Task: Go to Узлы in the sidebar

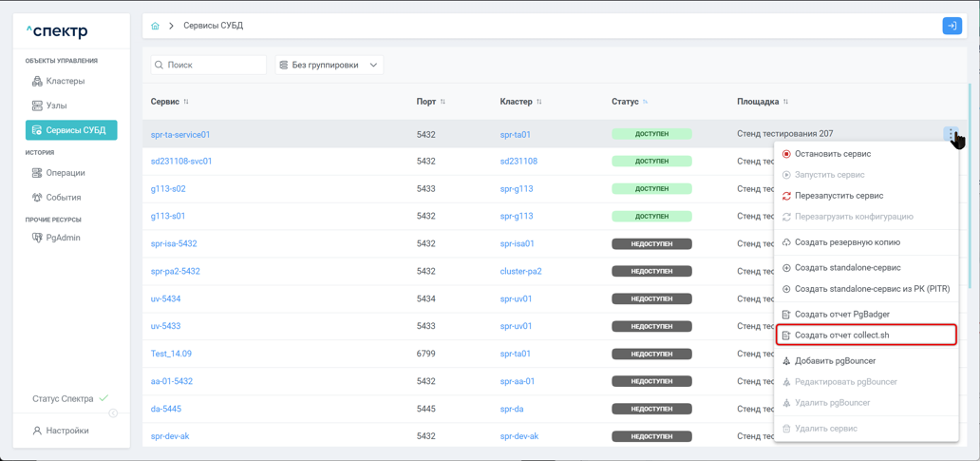Action: [56, 106]
